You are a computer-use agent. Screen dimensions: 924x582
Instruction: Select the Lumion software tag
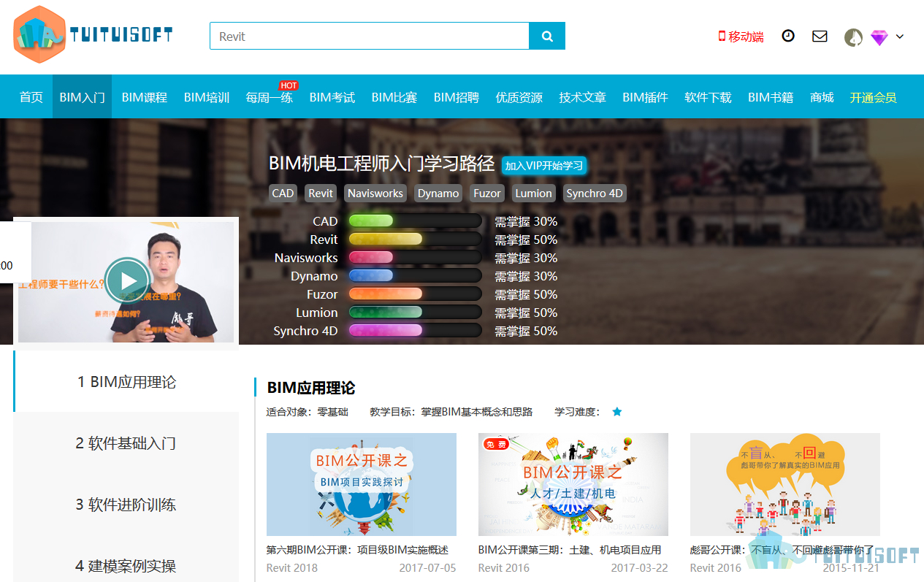[533, 194]
